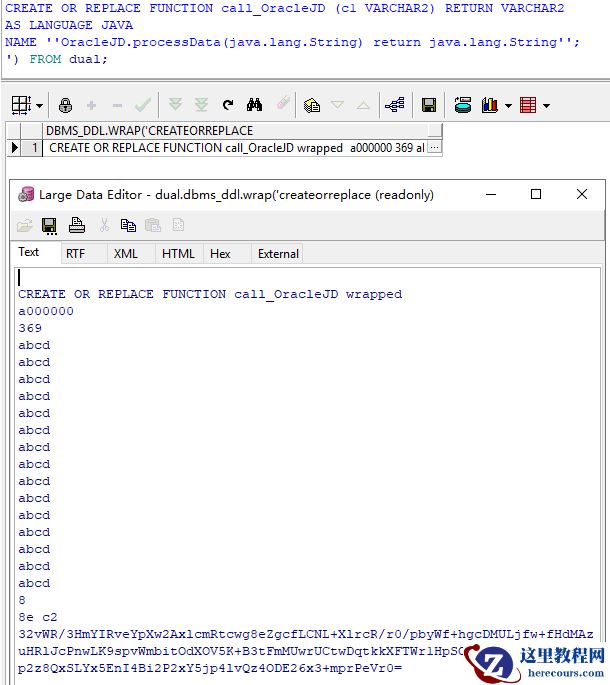Click the Paste clipboard icon
This screenshot has width=610, height=685.
click(153, 225)
